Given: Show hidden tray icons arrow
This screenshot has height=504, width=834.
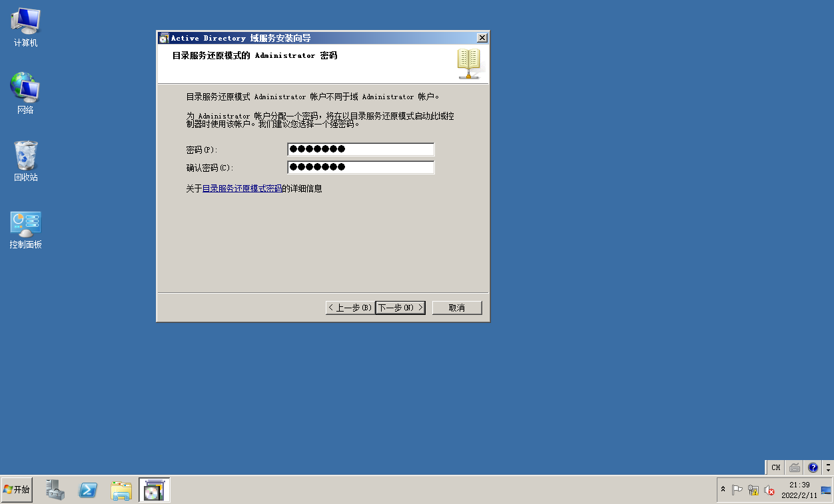Looking at the screenshot, I should (x=723, y=490).
